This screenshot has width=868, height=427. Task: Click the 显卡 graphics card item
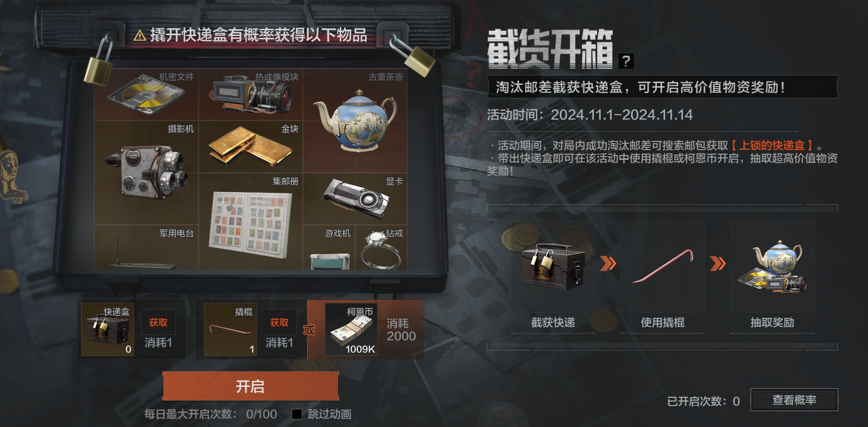[355, 199]
